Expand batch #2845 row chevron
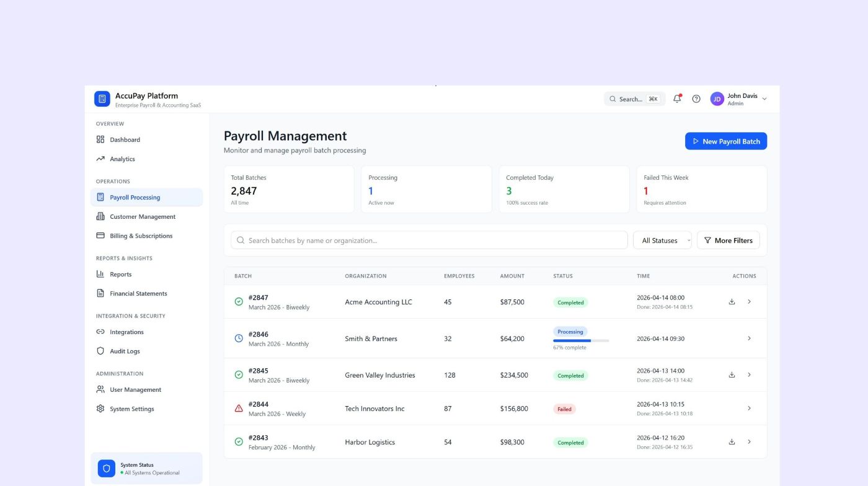Image resolution: width=868 pixels, height=486 pixels. tap(749, 375)
